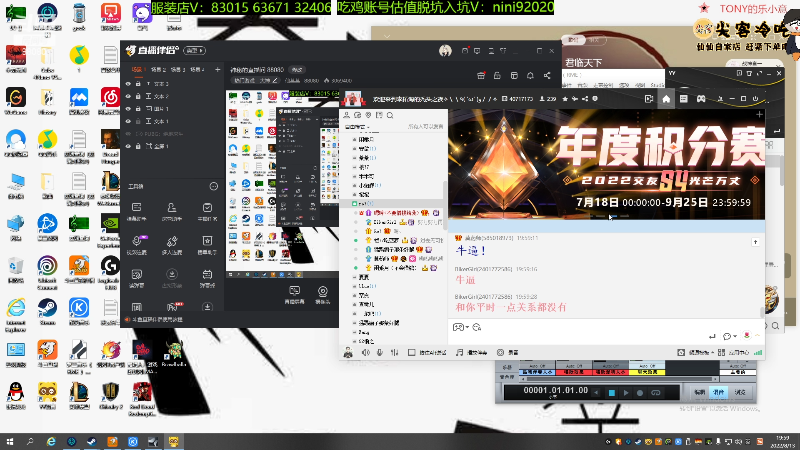
Task: Open user avatar in broadcast companion title bar
Action: [x=445, y=51]
